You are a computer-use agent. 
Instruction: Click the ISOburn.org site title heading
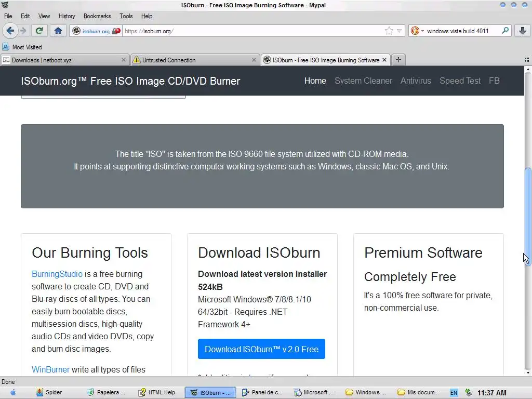(x=130, y=81)
